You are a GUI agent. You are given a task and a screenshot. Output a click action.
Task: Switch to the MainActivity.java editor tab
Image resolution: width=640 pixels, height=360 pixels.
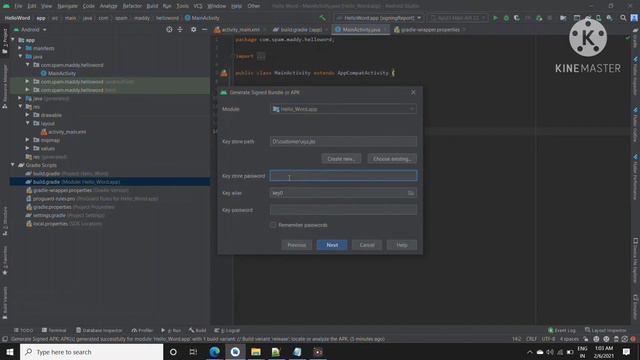pyautogui.click(x=360, y=30)
